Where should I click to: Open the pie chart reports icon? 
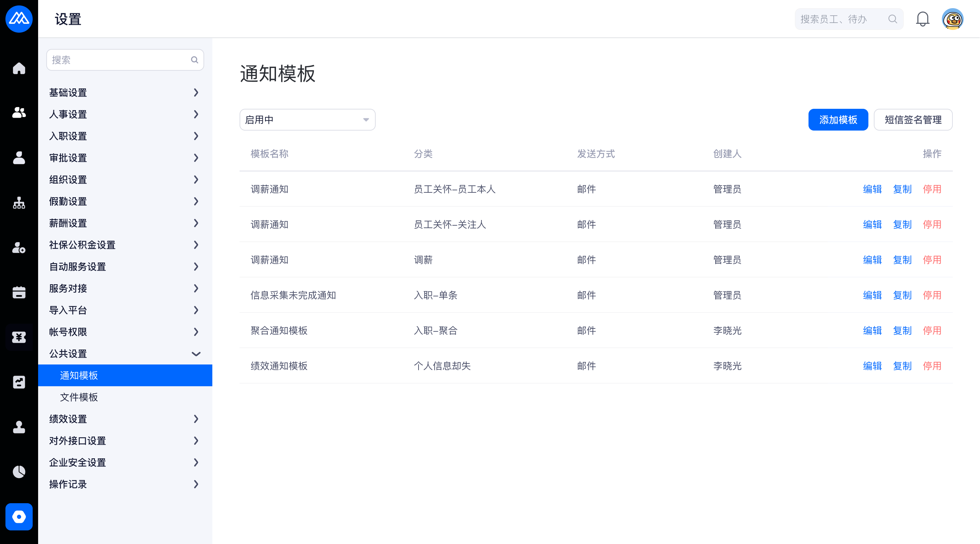[19, 472]
